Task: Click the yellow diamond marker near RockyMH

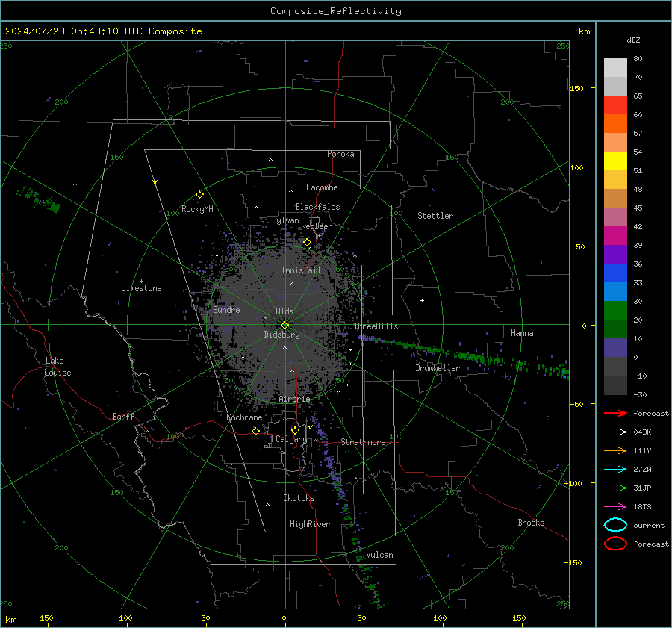Action: [199, 195]
